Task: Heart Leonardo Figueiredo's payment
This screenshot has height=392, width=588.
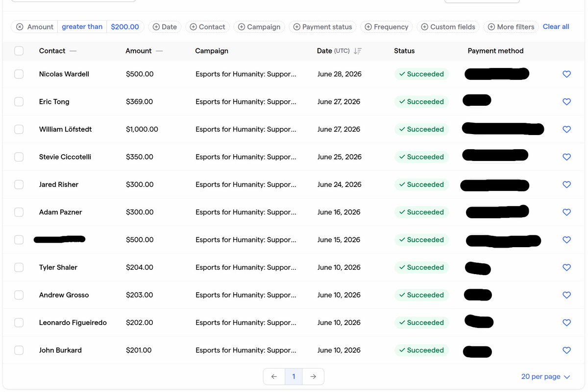Action: click(x=566, y=323)
